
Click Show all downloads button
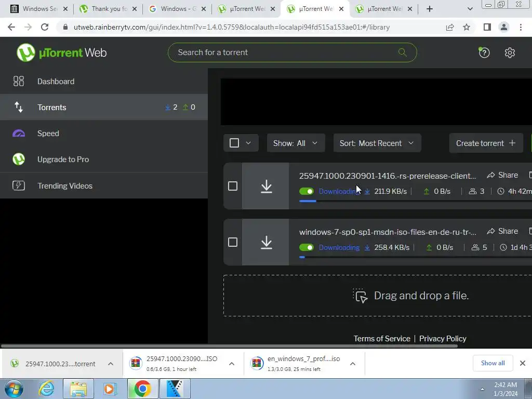pos(493,363)
